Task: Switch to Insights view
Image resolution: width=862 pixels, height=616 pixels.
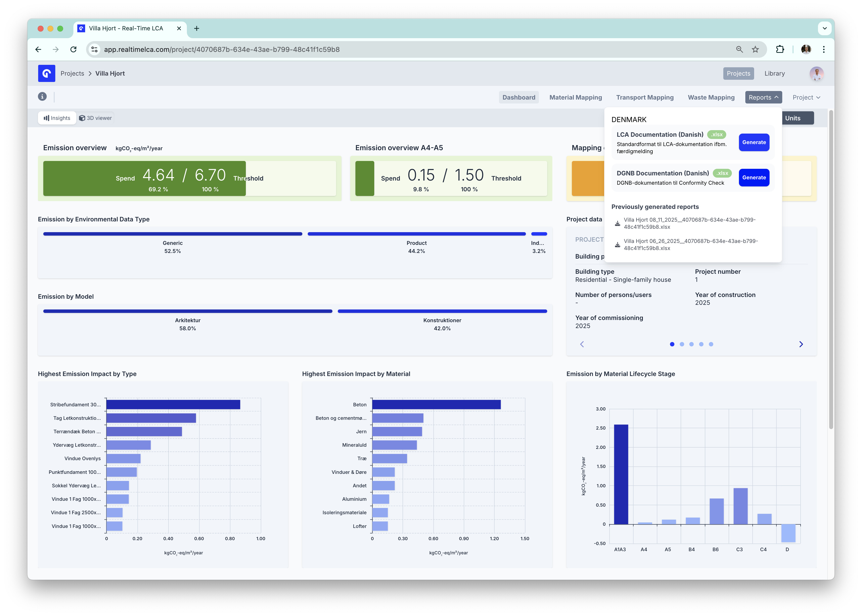Action: pyautogui.click(x=57, y=118)
